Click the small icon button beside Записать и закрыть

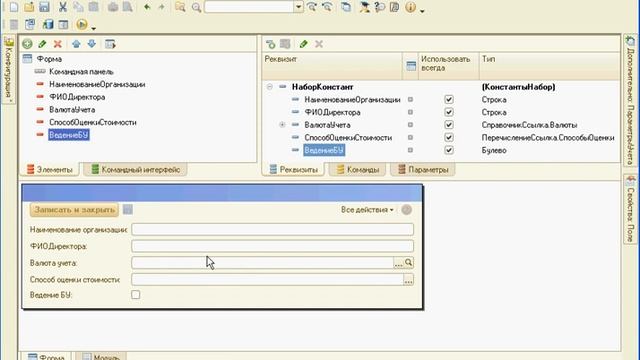pyautogui.click(x=128, y=210)
